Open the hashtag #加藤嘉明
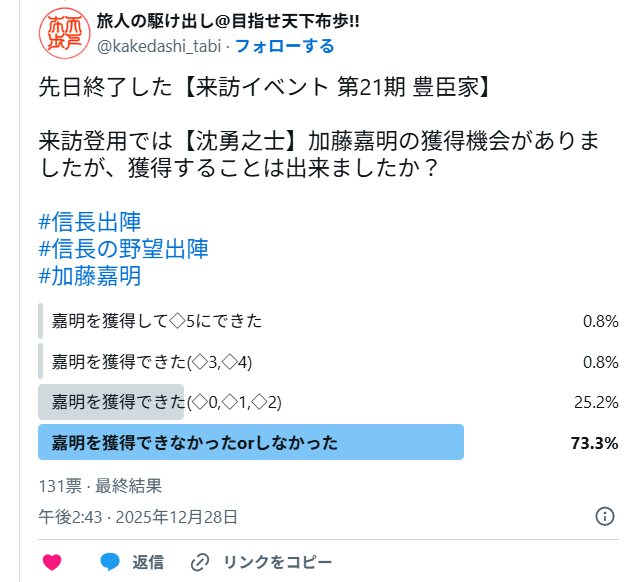Viewport: 635px width, 582px height. pos(89,275)
